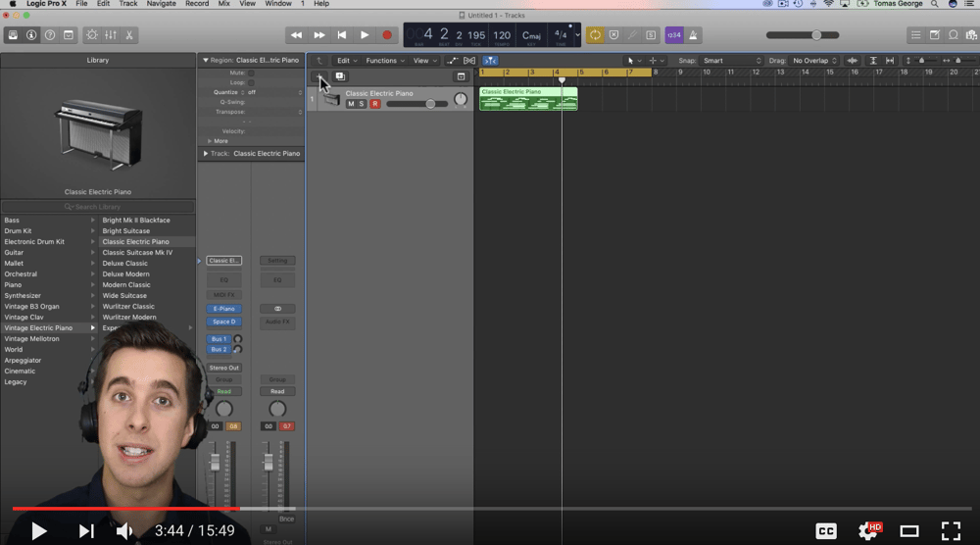
Task: Toggle the Library panel button
Action: [x=13, y=35]
